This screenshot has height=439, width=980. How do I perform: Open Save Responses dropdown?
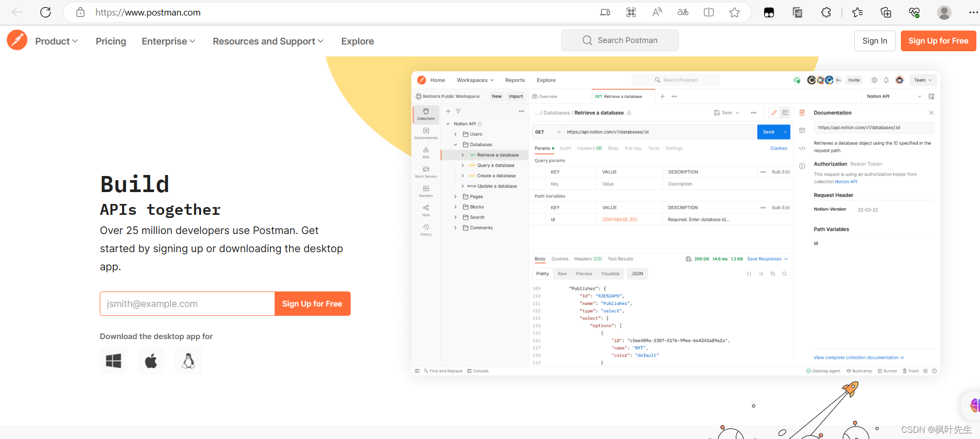767,259
